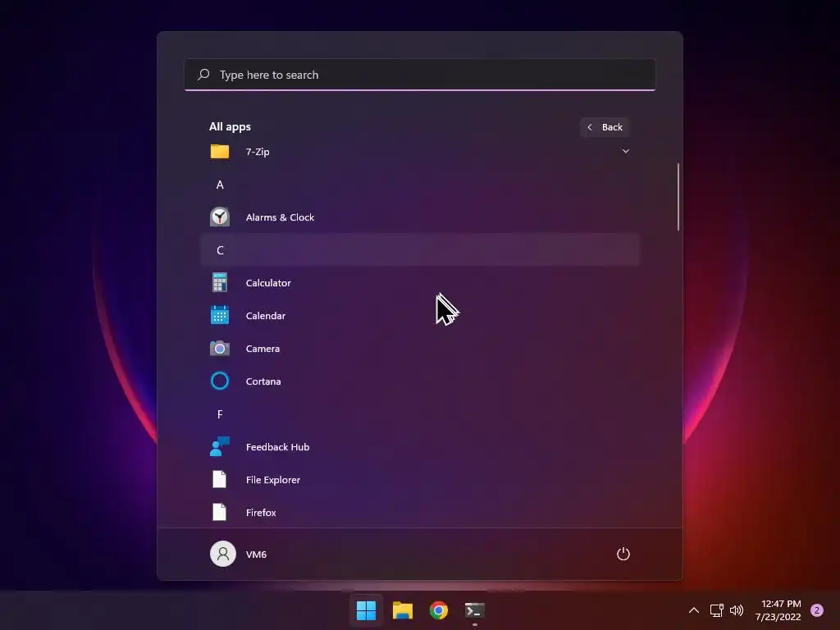Show hidden tray icons chevron
The image size is (840, 630).
pos(694,610)
